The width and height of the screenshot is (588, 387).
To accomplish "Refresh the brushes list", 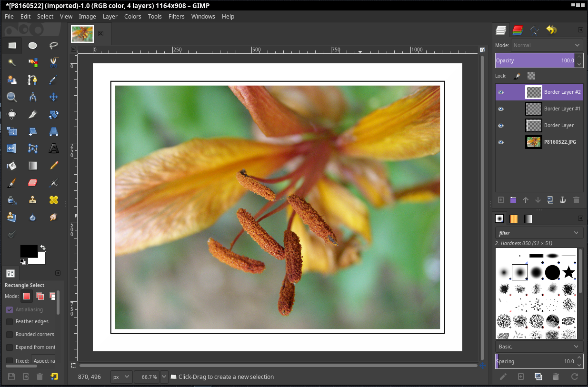I will pos(575,377).
